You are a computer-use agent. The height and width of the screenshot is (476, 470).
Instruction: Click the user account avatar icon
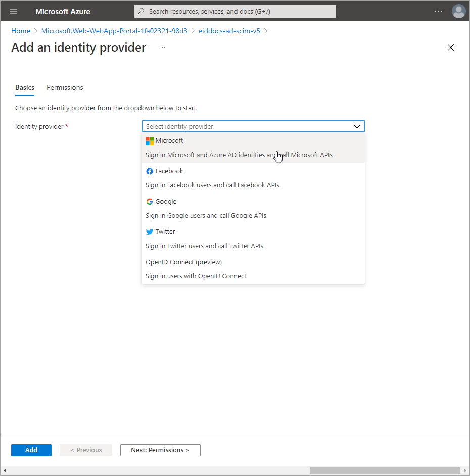[458, 11]
